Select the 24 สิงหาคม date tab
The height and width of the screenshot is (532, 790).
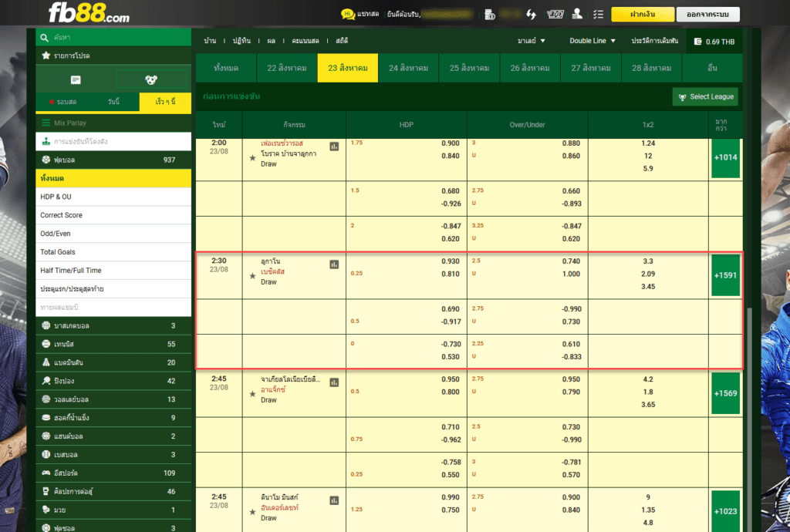409,68
